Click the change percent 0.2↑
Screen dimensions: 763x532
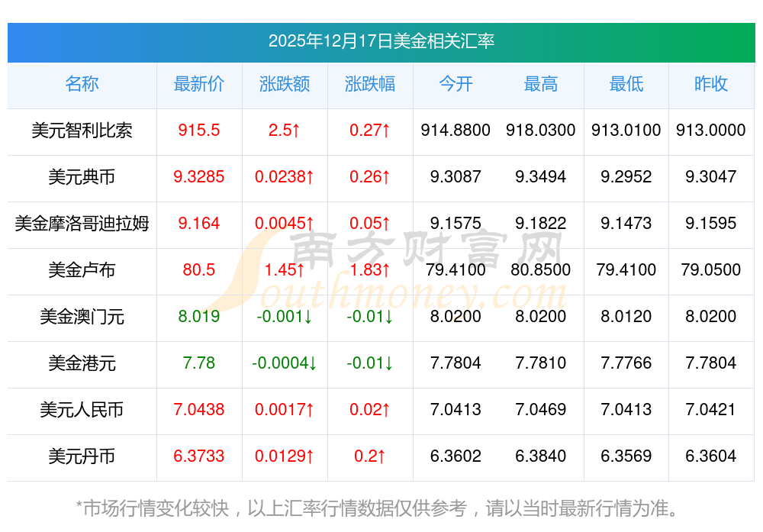point(370,456)
